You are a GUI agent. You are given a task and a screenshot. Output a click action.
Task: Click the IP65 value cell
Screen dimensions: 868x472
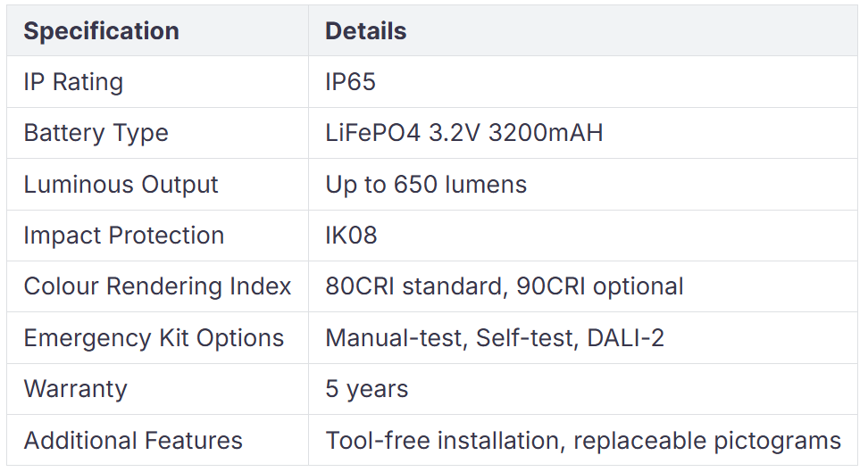click(350, 82)
